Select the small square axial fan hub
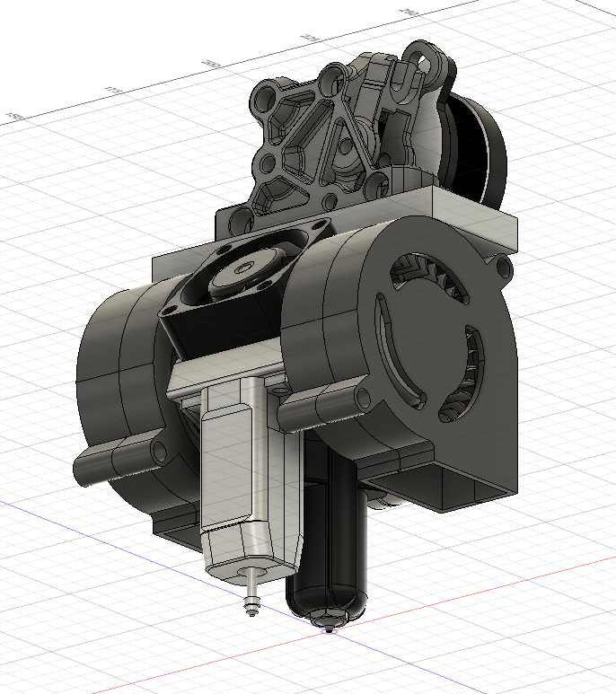Viewport: 616px width, 694px height. [244, 268]
